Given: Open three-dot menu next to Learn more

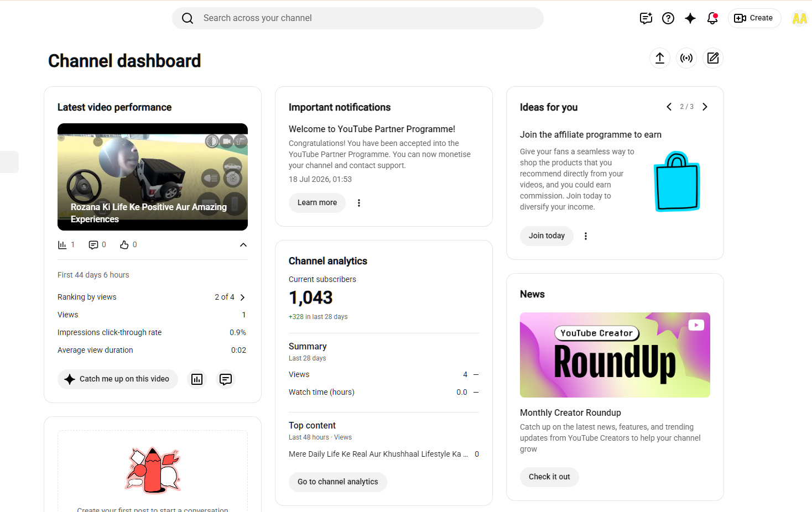Looking at the screenshot, I should (x=359, y=203).
